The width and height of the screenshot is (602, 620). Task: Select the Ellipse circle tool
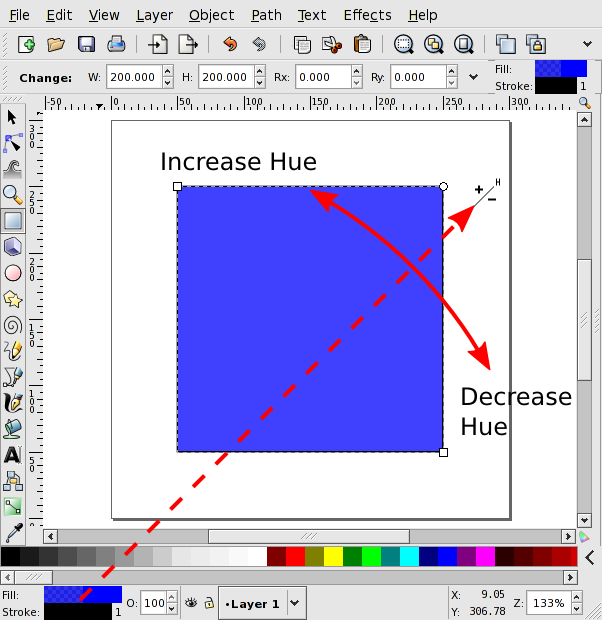(x=13, y=273)
